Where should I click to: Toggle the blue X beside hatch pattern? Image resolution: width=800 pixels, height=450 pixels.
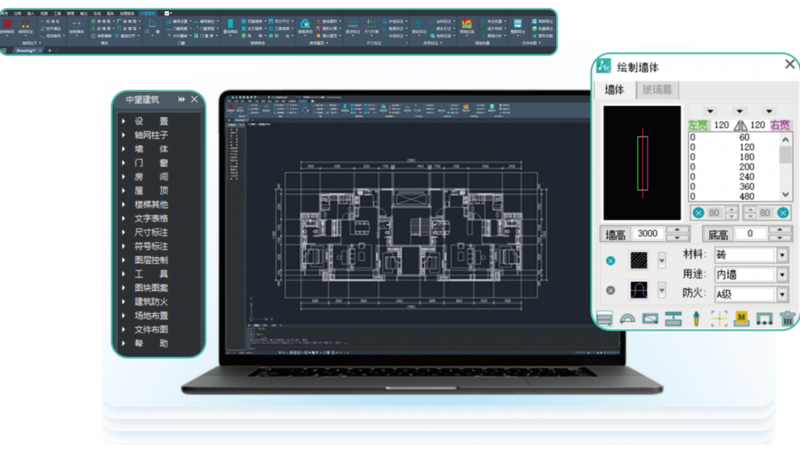point(610,260)
